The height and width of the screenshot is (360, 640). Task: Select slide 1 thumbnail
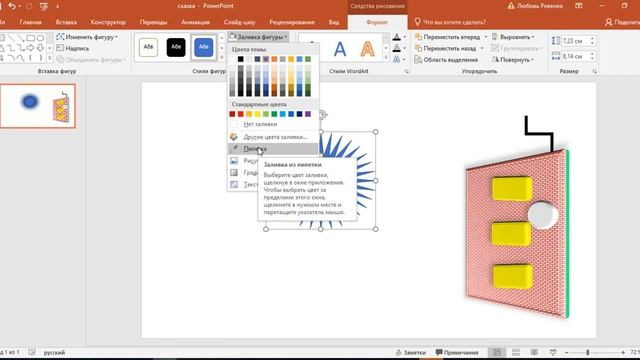click(x=38, y=106)
